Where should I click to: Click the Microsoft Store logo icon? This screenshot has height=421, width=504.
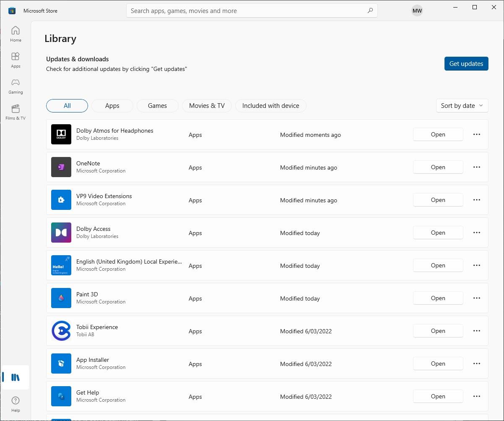pos(12,11)
